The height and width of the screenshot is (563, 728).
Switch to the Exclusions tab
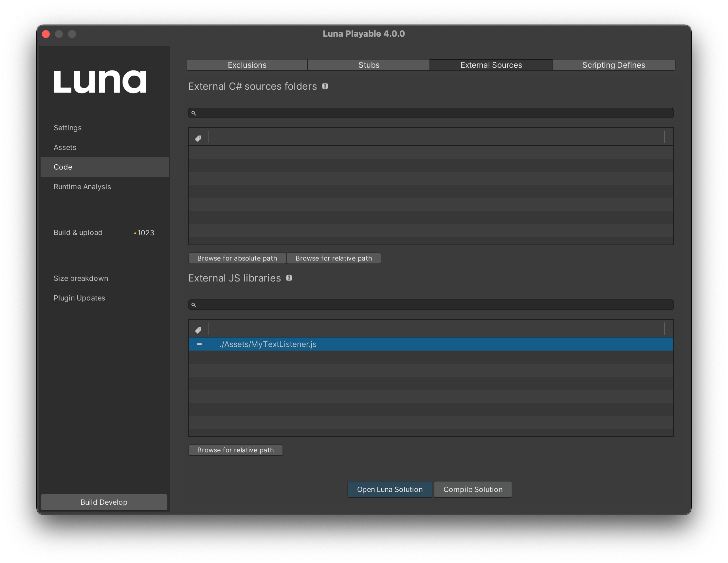[247, 65]
